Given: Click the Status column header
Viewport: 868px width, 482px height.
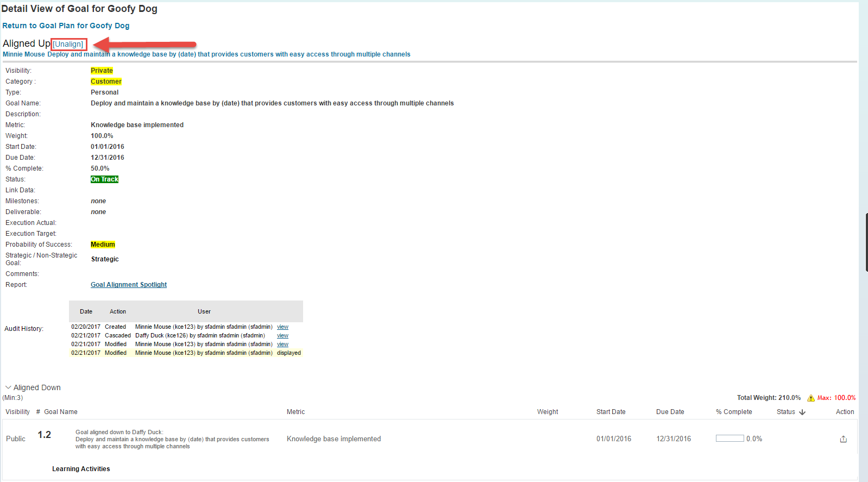Looking at the screenshot, I should 786,412.
